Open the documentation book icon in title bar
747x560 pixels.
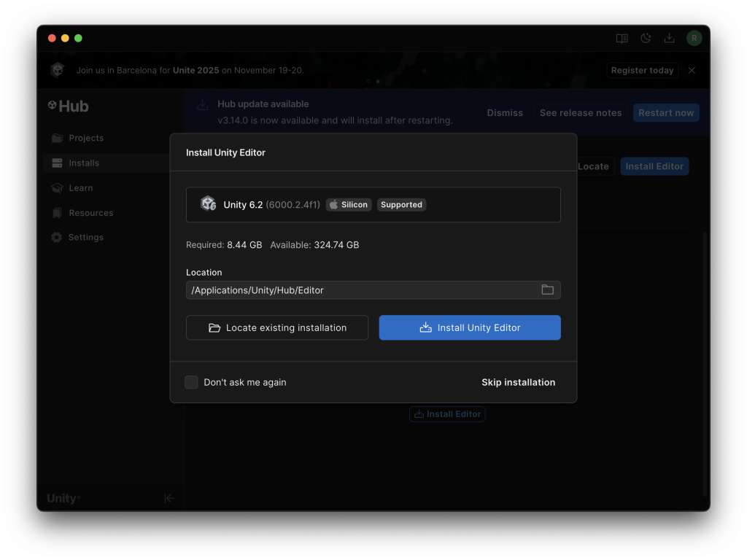coord(622,38)
